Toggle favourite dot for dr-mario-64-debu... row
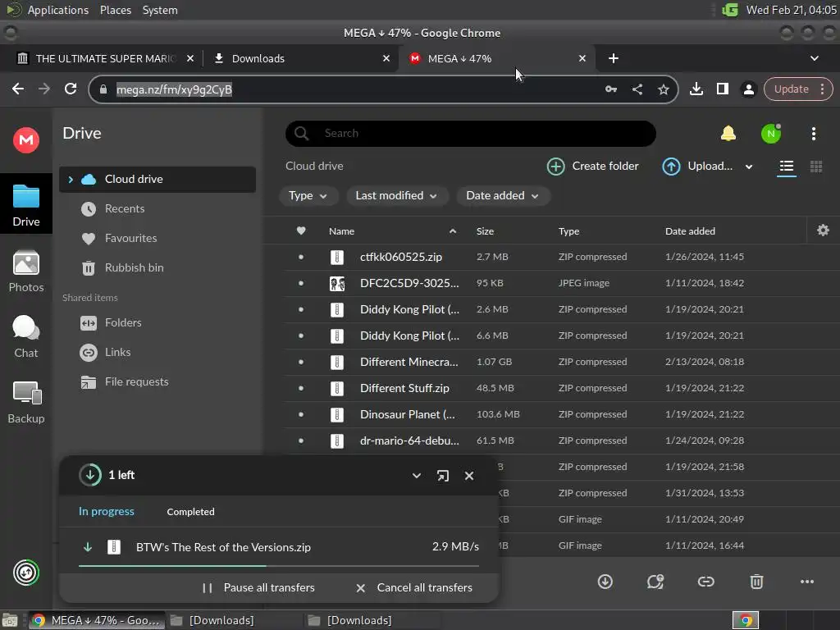 tap(300, 441)
